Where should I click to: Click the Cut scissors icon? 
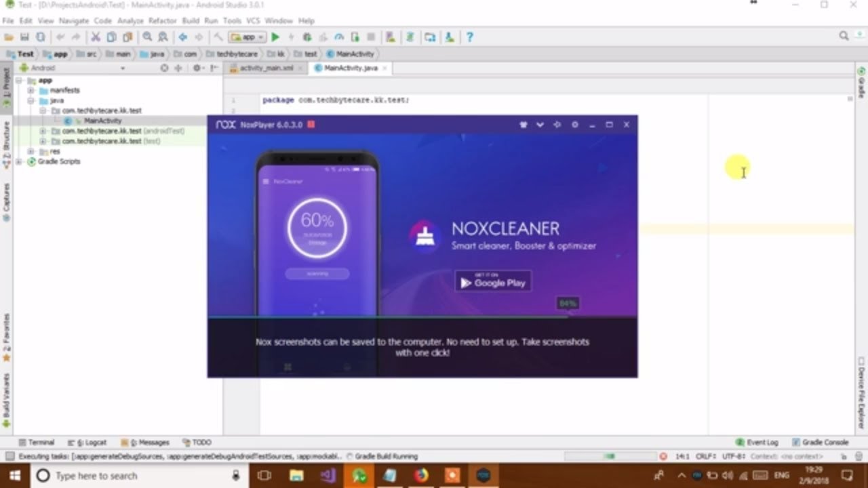tap(96, 37)
